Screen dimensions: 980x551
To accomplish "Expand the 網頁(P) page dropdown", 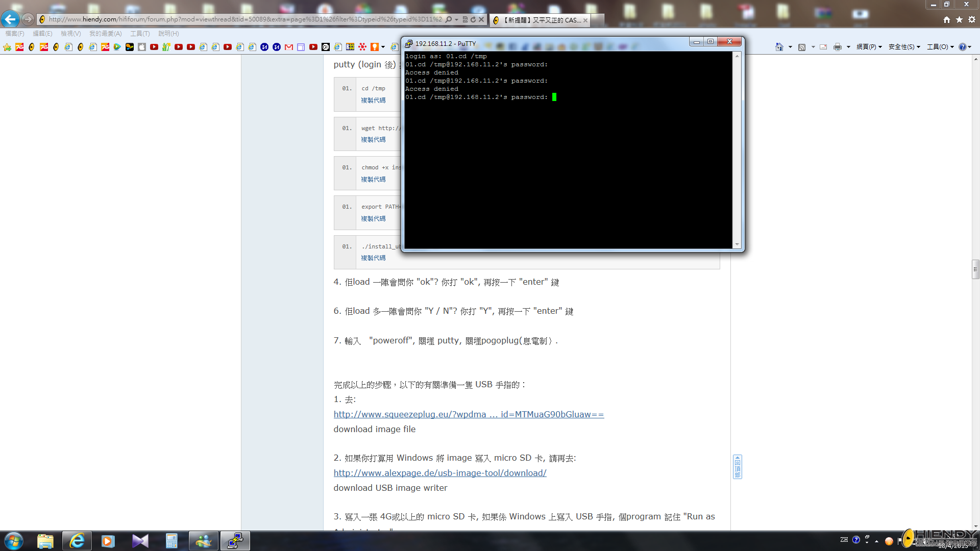I will click(x=869, y=47).
